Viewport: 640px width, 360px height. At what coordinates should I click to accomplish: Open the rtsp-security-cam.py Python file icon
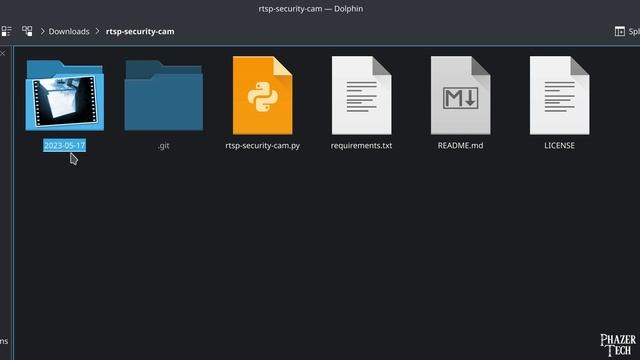[x=262, y=95]
